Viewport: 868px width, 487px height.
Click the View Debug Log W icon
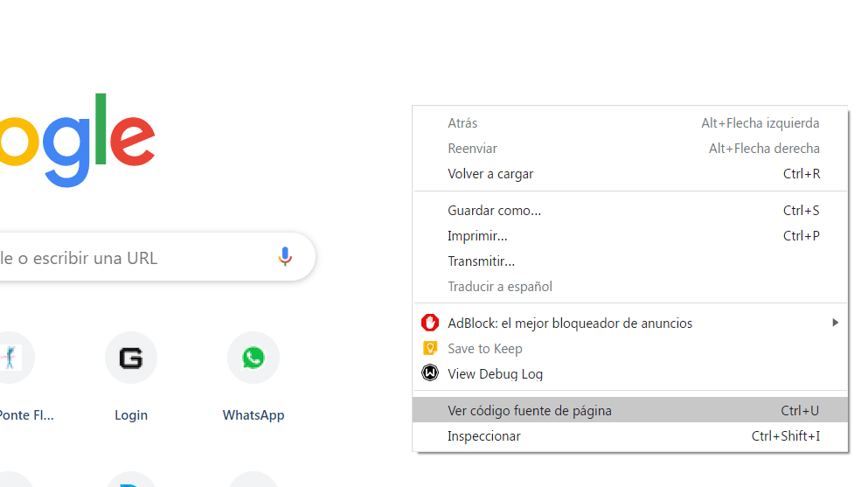pyautogui.click(x=430, y=373)
